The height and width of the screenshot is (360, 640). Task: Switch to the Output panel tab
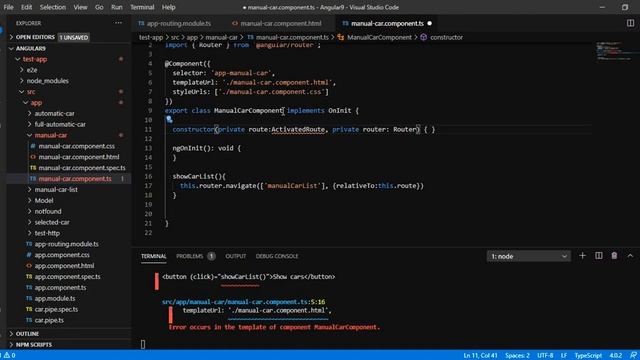[x=236, y=256]
